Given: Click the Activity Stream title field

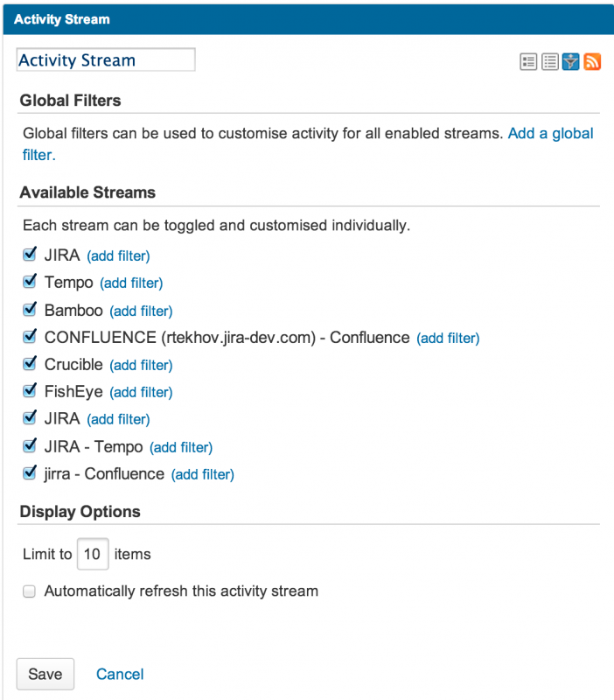Looking at the screenshot, I should point(106,60).
